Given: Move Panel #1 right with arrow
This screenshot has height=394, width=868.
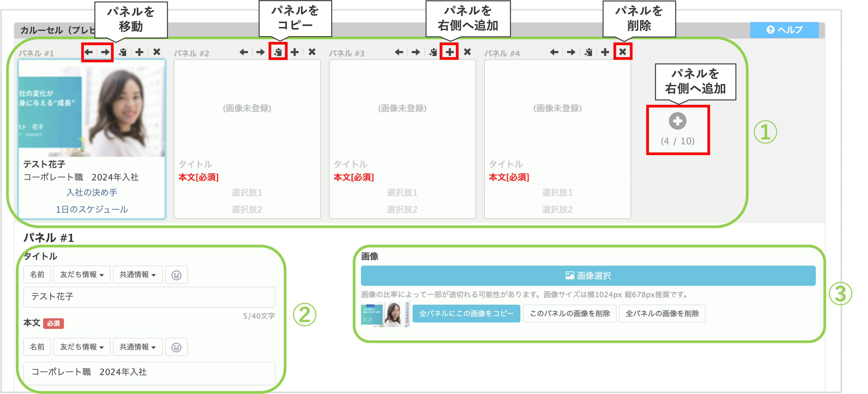Looking at the screenshot, I should (x=105, y=52).
